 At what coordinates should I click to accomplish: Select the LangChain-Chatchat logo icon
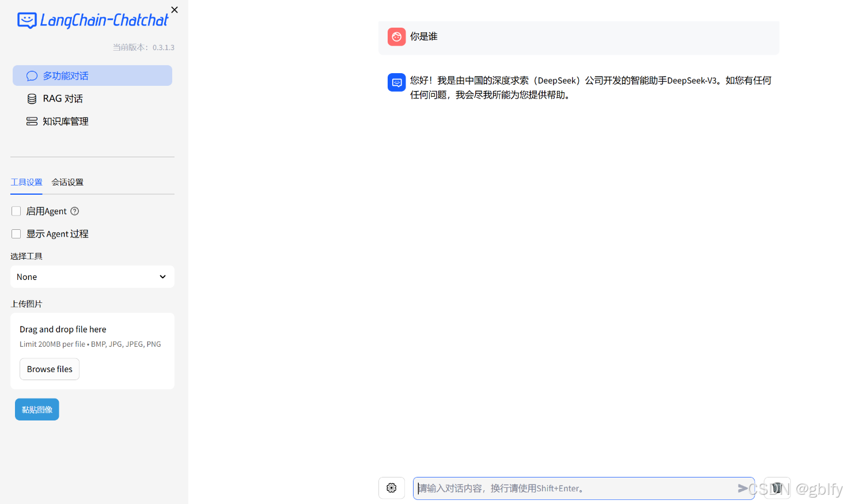point(26,21)
